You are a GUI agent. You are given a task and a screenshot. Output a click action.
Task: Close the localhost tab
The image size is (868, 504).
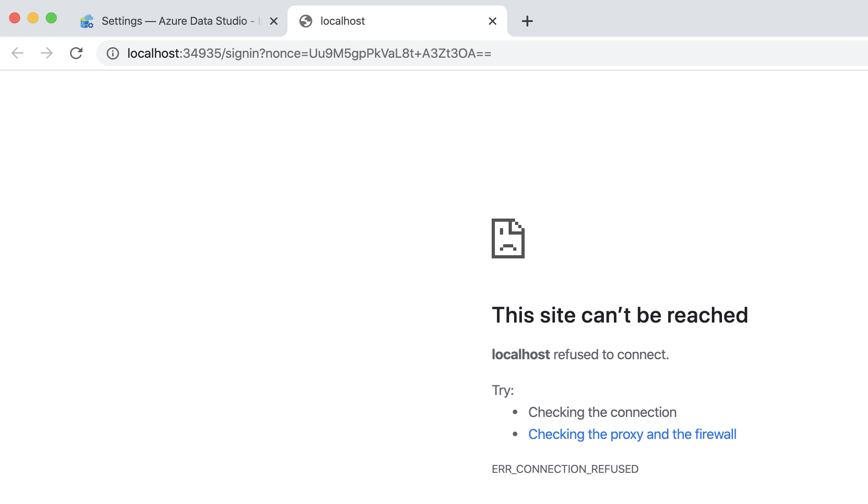pos(492,21)
